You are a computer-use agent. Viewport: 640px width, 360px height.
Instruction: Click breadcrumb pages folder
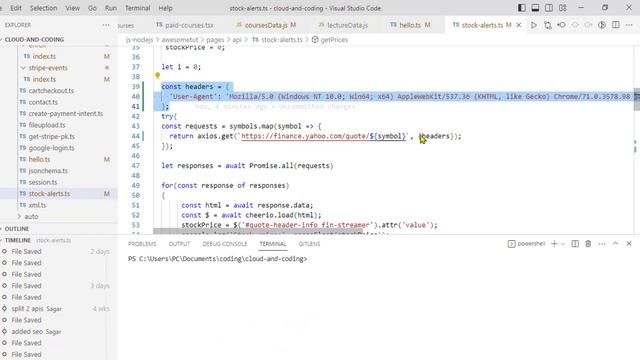pos(215,40)
